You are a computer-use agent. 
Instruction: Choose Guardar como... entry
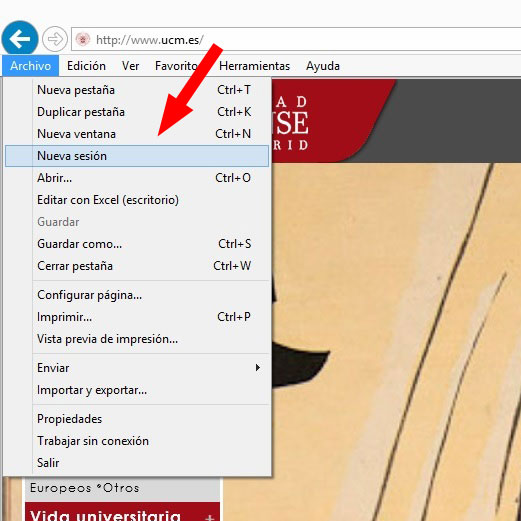click(x=137, y=244)
